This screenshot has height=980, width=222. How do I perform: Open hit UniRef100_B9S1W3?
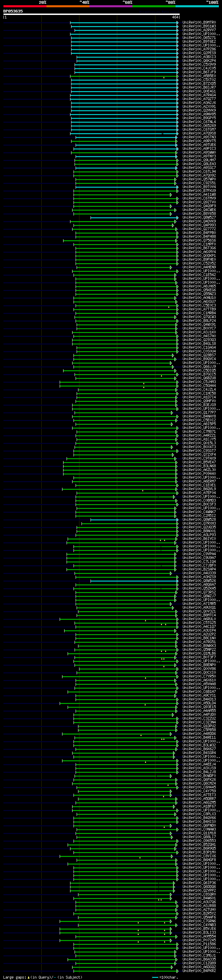199,26
